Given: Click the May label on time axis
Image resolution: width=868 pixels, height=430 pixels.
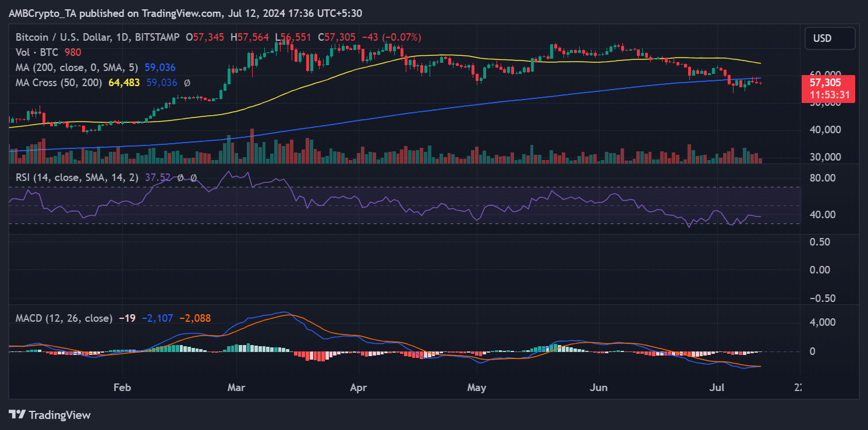Looking at the screenshot, I should [477, 387].
